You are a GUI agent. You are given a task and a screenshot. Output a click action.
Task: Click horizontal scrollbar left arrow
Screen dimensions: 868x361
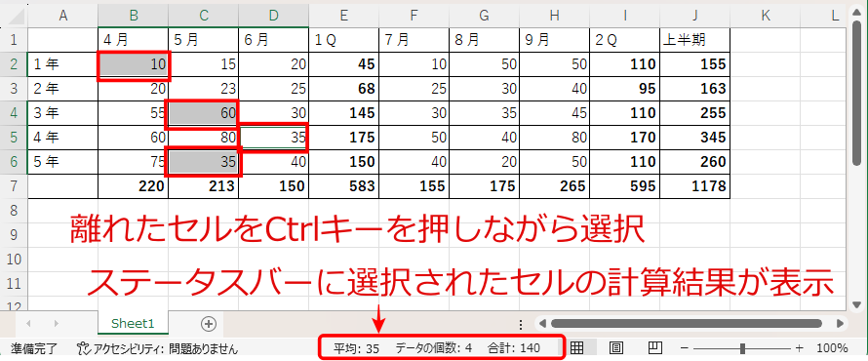(x=542, y=323)
